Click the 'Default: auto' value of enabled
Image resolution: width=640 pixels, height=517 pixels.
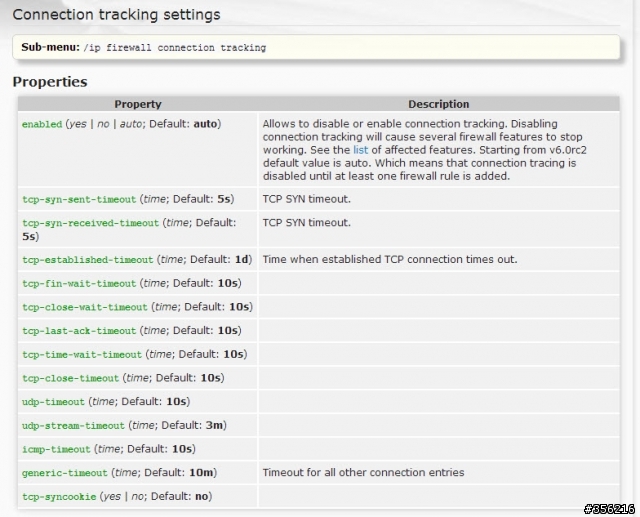tap(183, 124)
